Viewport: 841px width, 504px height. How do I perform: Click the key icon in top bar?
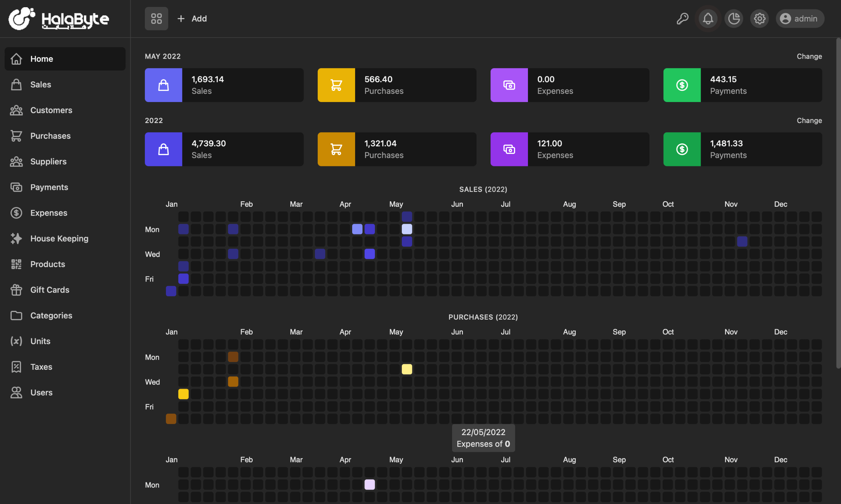(682, 19)
